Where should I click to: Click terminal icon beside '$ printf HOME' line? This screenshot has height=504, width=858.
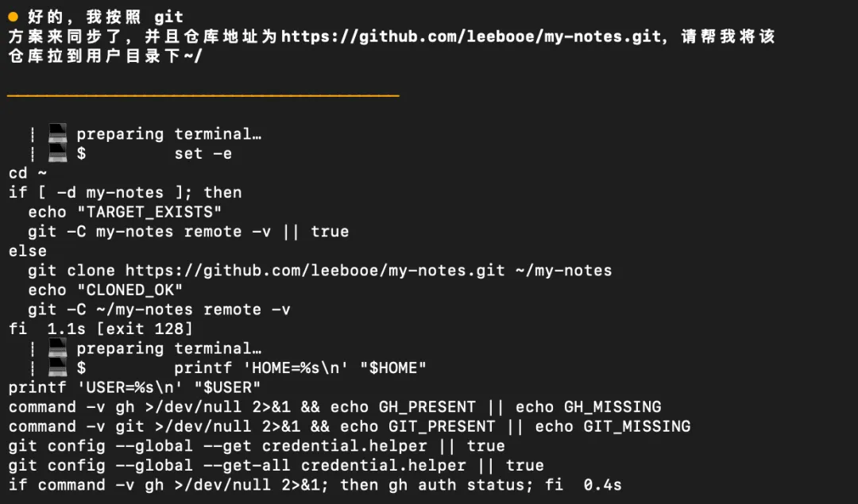[x=57, y=367]
